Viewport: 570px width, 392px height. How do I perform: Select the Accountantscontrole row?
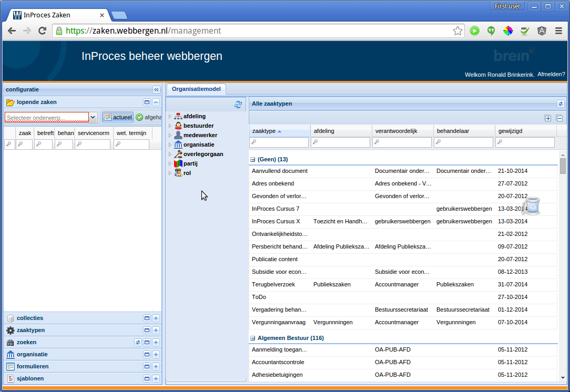tap(403, 363)
